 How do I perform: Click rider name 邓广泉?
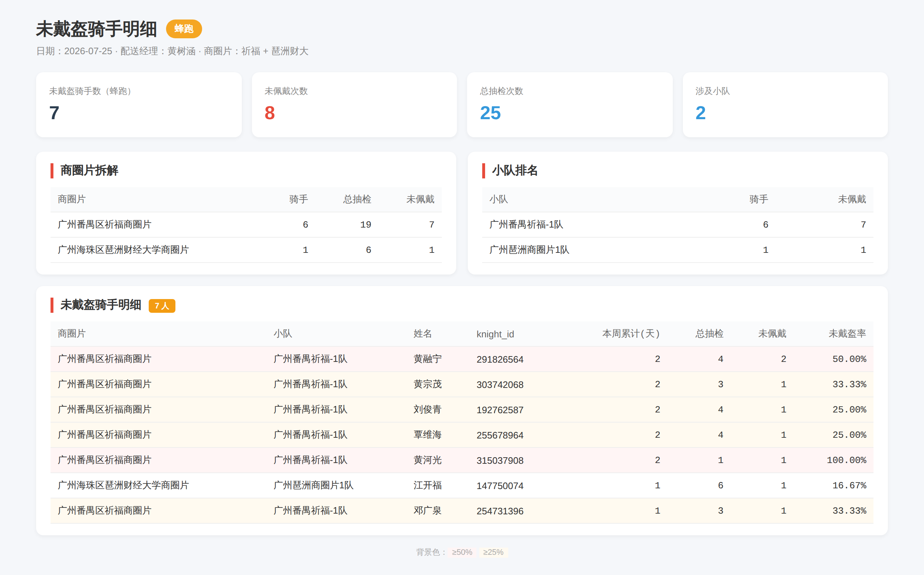427,511
